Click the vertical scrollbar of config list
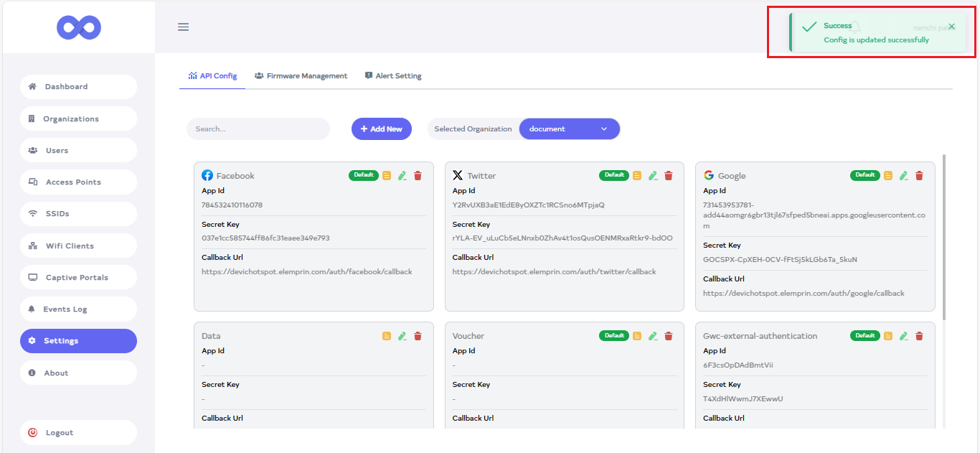Image resolution: width=980 pixels, height=453 pixels. 944,237
